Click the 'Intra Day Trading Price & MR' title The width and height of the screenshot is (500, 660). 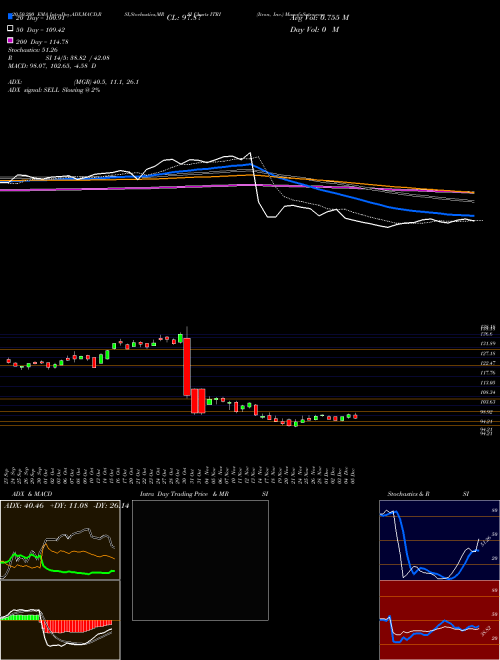click(184, 494)
